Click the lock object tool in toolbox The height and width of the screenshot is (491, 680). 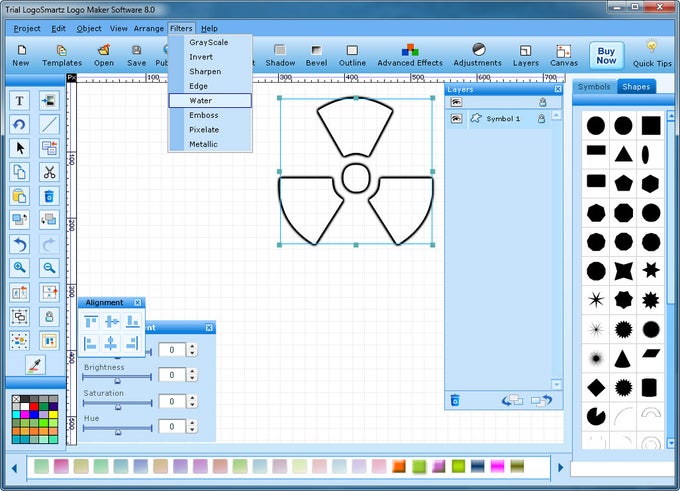tap(49, 317)
